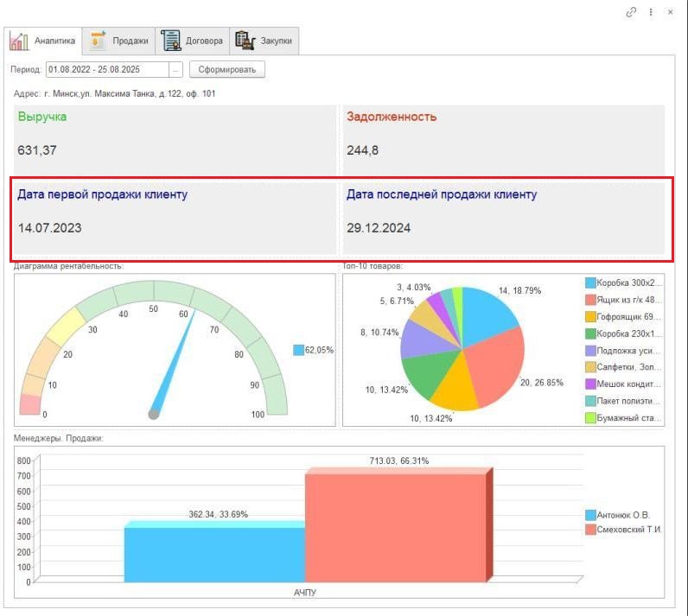688x616 pixels.
Task: Click the red 713.03 sales bar
Action: coord(394,527)
